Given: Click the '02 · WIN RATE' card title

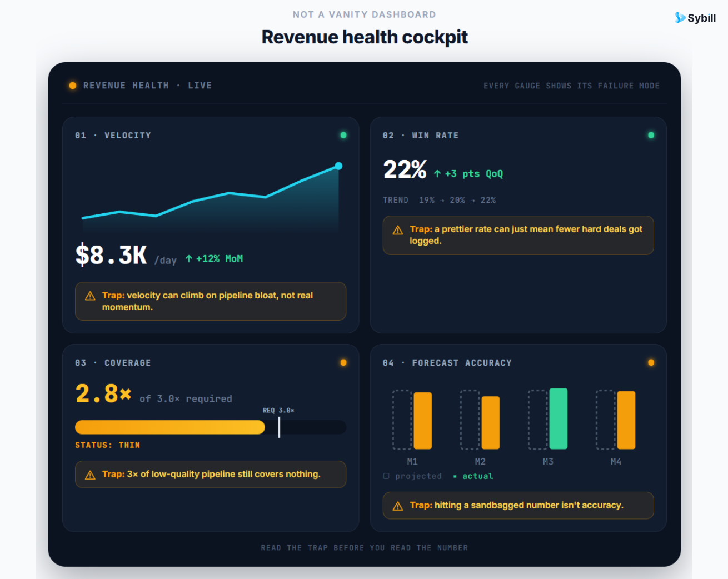Looking at the screenshot, I should click(421, 136).
